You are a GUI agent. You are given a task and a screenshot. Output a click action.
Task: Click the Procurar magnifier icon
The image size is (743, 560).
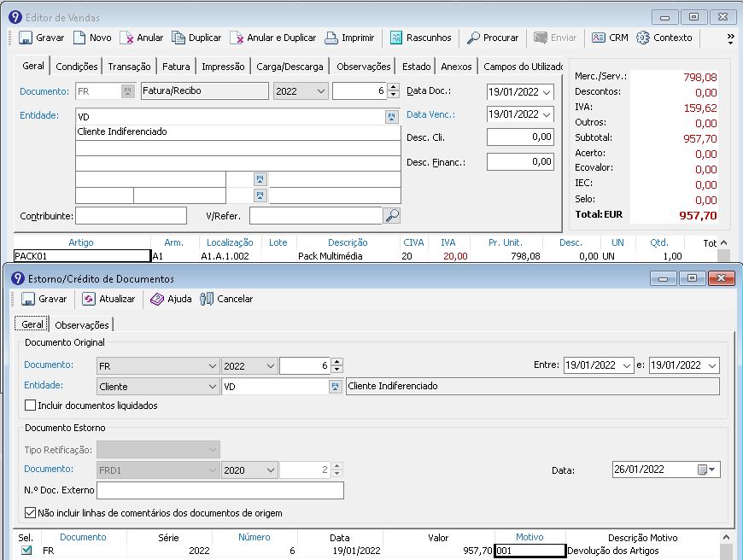pos(473,38)
